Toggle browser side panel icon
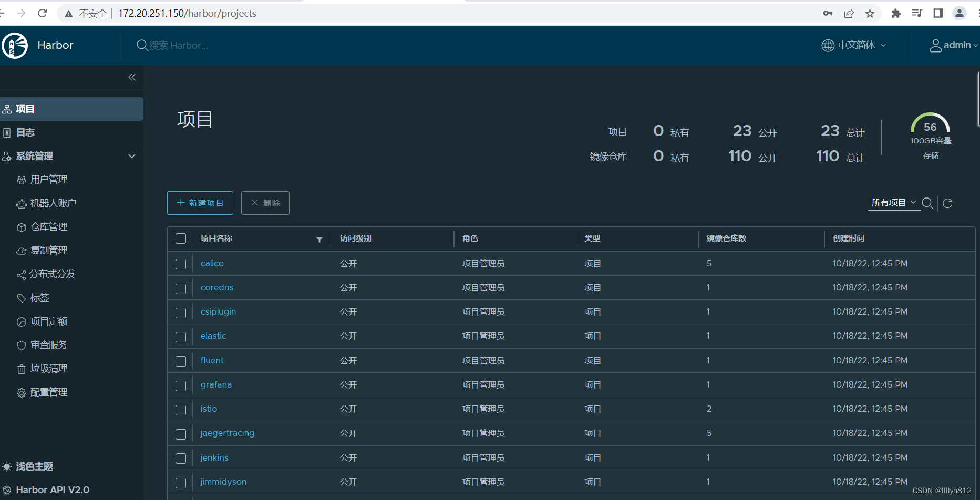The image size is (980, 500). [938, 13]
